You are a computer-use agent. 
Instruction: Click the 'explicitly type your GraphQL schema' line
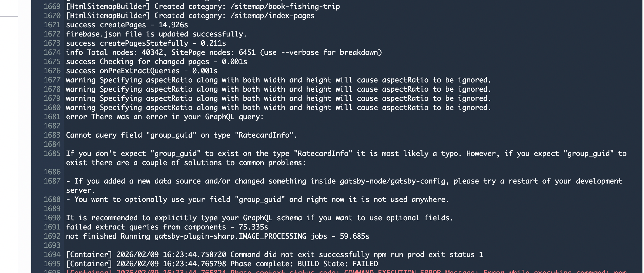pos(259,218)
